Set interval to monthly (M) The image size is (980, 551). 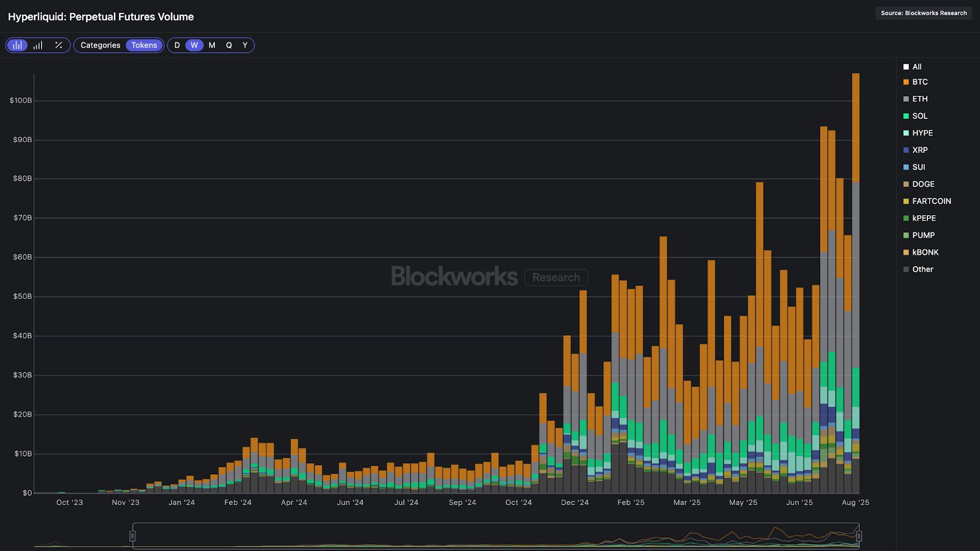pos(212,45)
